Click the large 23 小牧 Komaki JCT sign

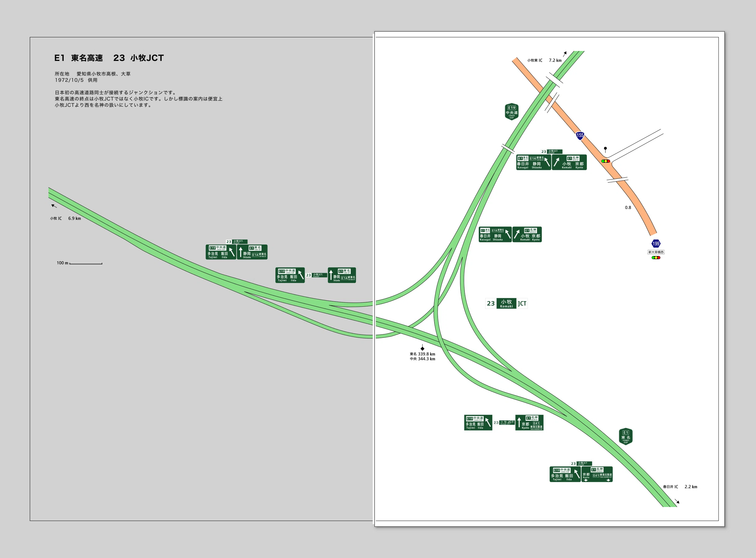click(x=506, y=303)
